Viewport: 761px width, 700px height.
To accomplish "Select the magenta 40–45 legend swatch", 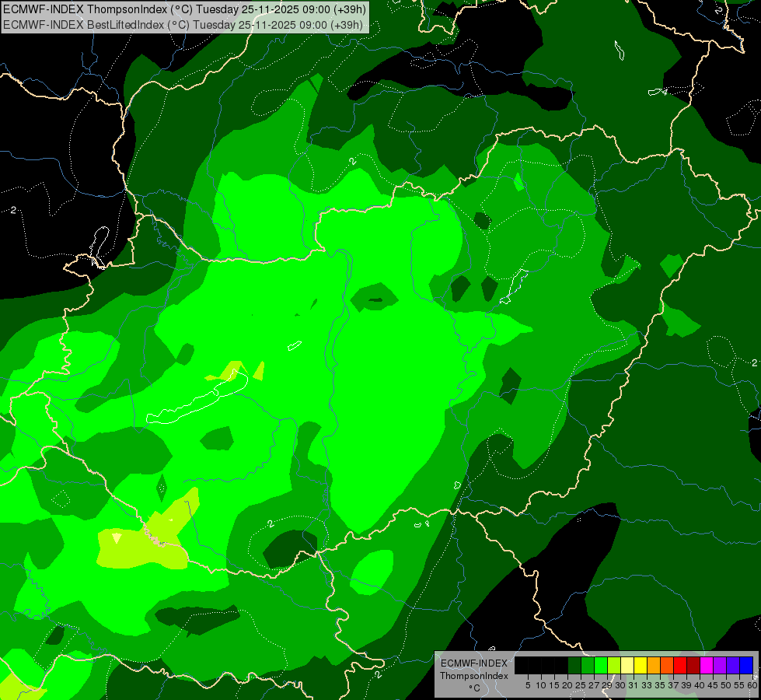I will (x=707, y=665).
